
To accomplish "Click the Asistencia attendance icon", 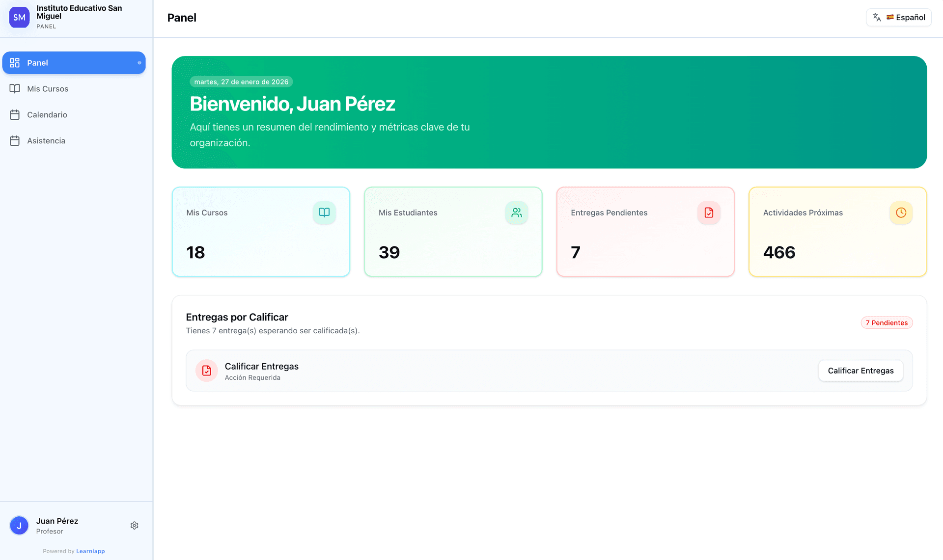I will click(15, 140).
